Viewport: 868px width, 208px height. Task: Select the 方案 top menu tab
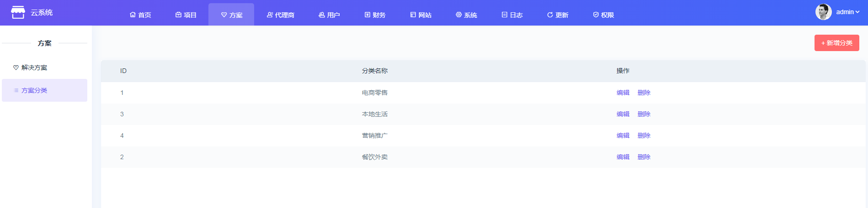pos(231,15)
